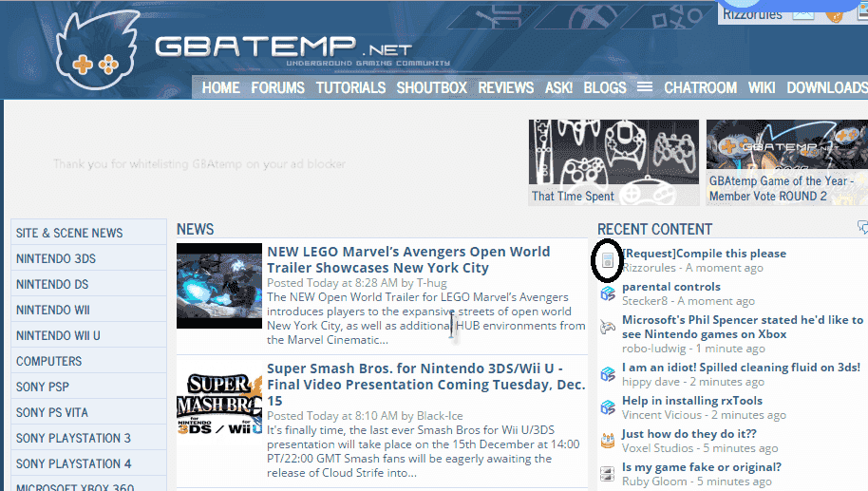868x491 pixels.
Task: Select NINTENDO WII in sidebar
Action: point(88,310)
